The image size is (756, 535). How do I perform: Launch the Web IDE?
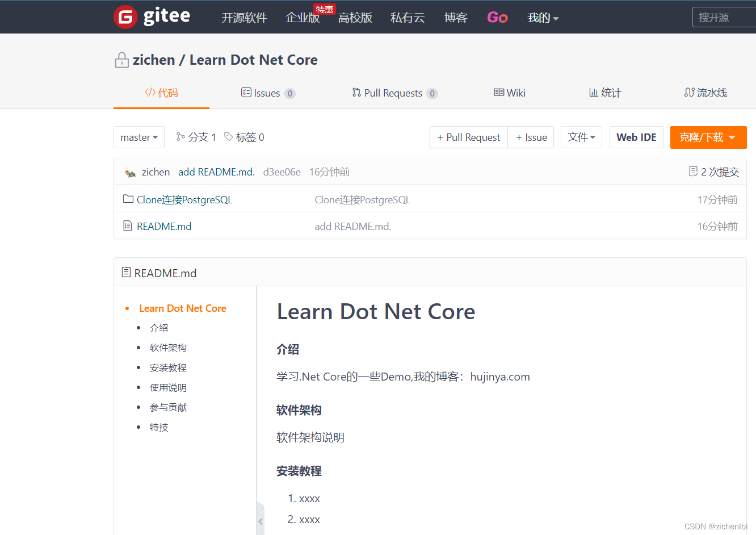coord(636,137)
